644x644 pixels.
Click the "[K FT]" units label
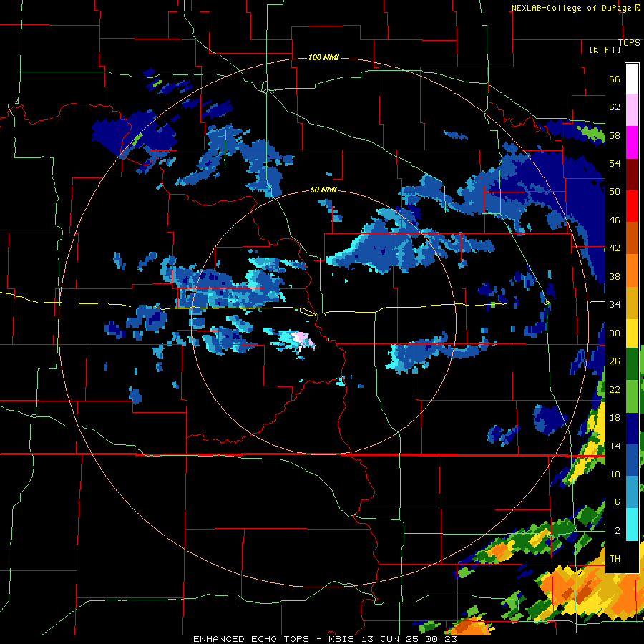(x=605, y=49)
